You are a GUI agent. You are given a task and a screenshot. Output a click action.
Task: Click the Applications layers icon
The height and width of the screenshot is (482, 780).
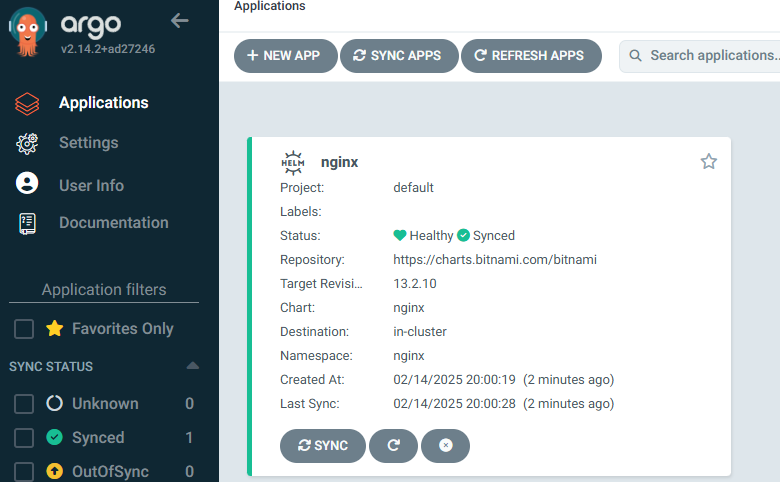click(27, 103)
